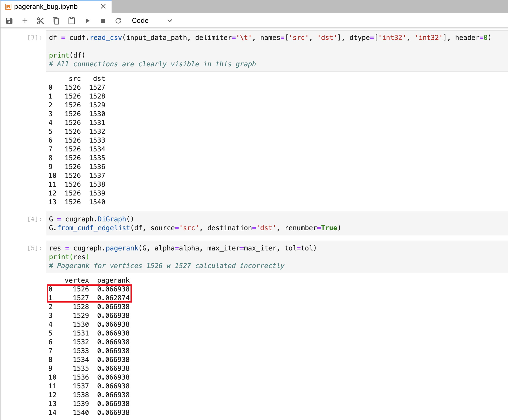Expand the chevron next to Code
The width and height of the screenshot is (508, 420).
point(169,20)
